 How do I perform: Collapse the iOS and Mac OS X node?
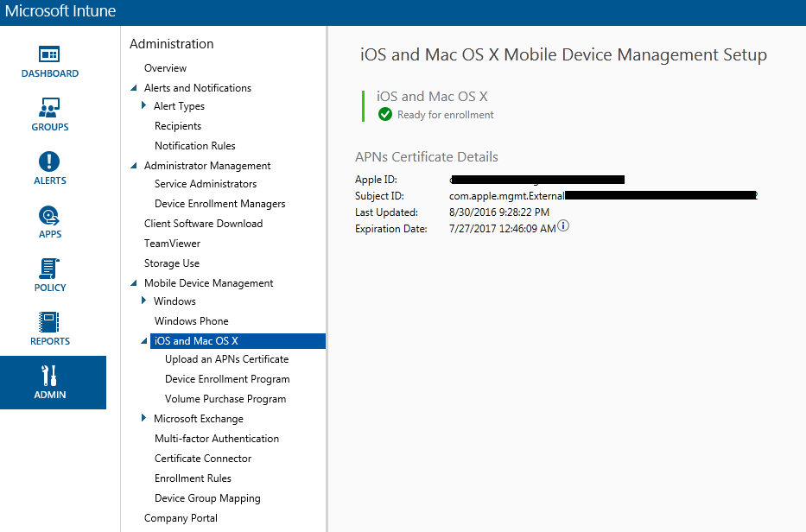click(144, 341)
